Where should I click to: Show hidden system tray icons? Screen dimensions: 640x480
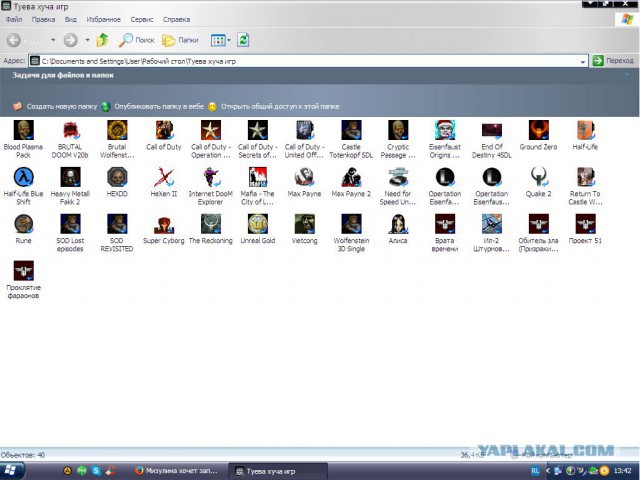(548, 471)
